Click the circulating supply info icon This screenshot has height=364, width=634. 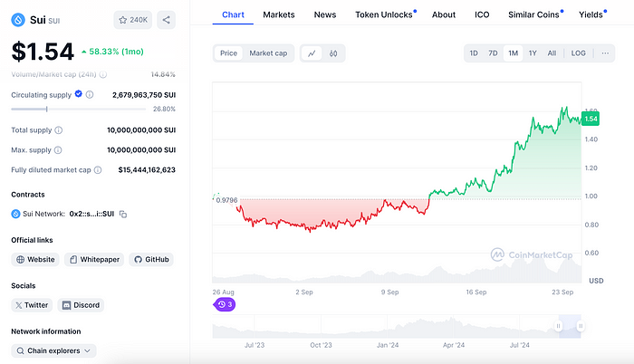coord(91,94)
